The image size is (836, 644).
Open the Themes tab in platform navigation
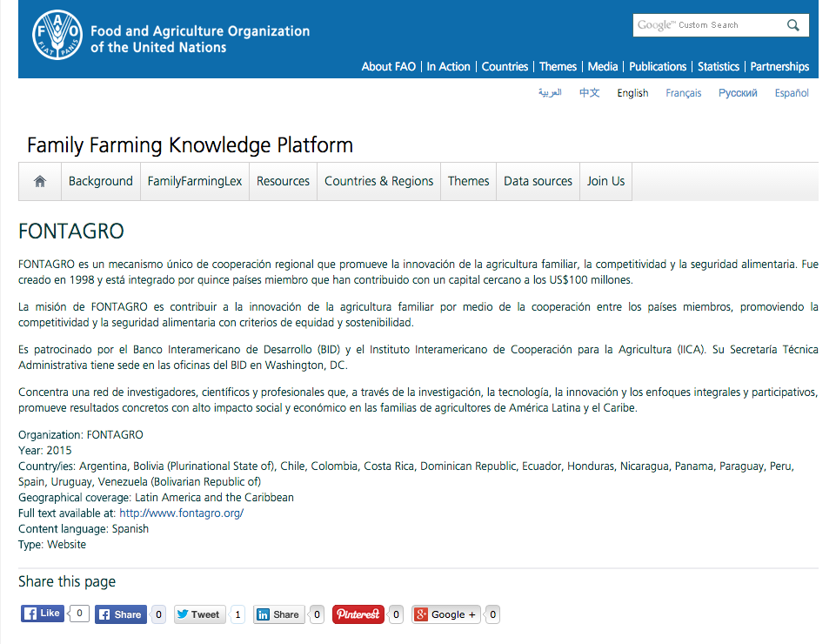tap(469, 181)
